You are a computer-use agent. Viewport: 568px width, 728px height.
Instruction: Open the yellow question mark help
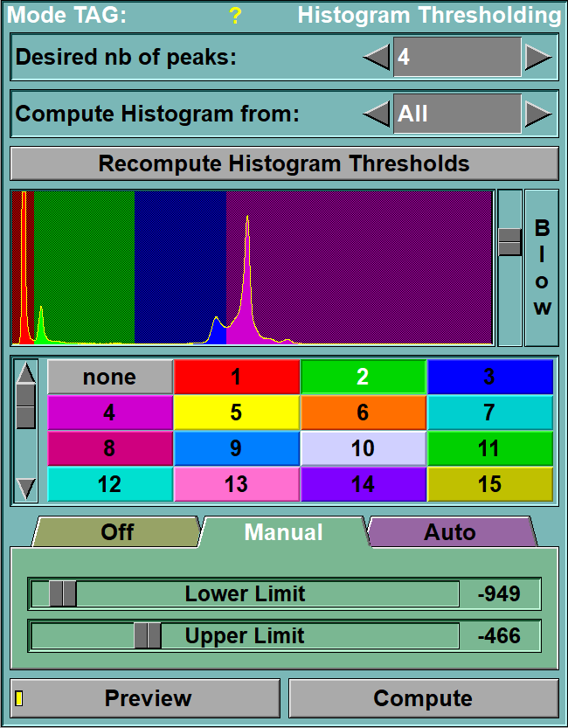click(235, 17)
